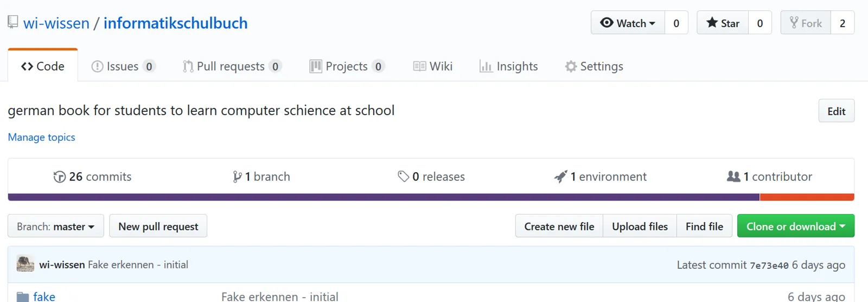The image size is (868, 302).
Task: Open latest commit hash 7e73e40
Action: pos(769,265)
